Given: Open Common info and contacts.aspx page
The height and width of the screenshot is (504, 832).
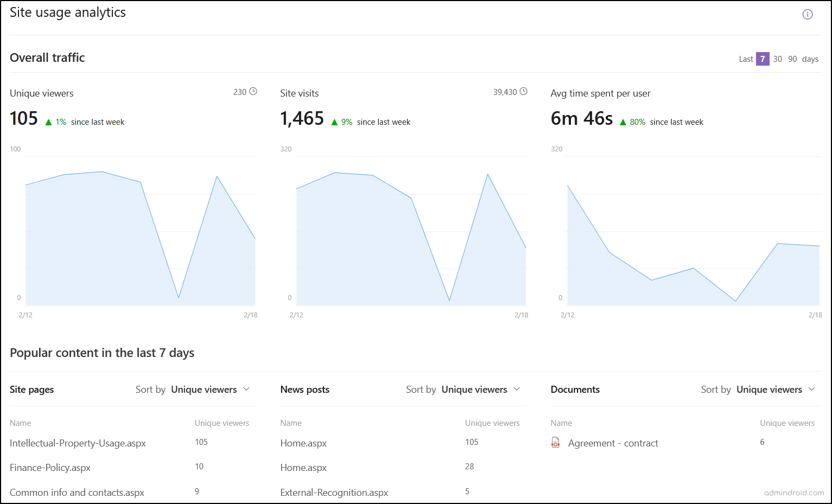Looking at the screenshot, I should (77, 492).
